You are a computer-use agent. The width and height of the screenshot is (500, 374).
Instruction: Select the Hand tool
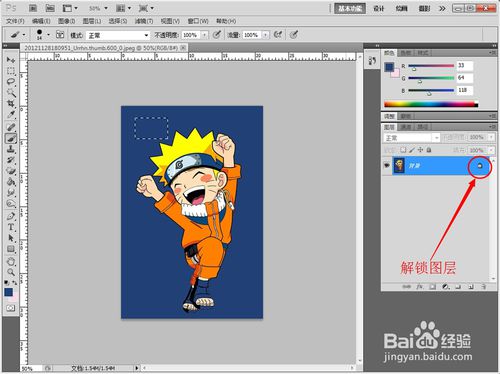(11, 261)
